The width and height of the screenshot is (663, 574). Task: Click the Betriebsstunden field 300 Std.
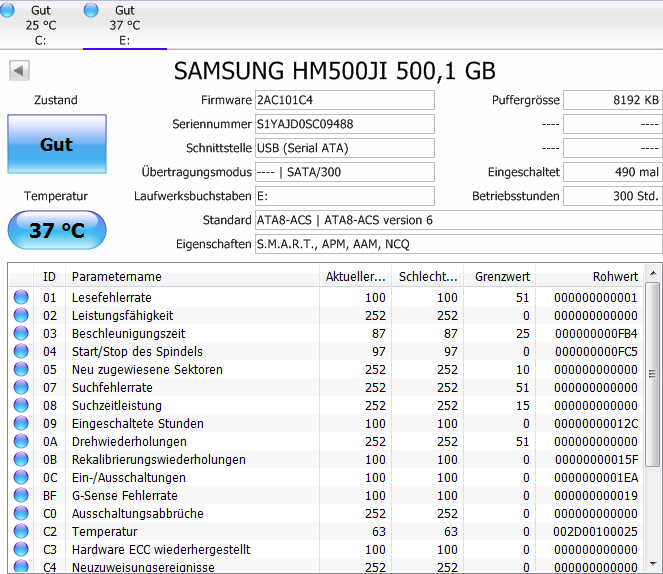click(x=613, y=196)
